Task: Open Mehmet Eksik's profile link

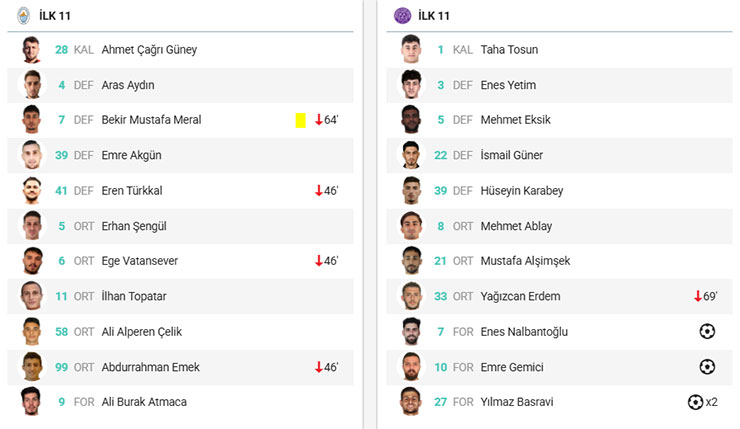Action: coord(515,120)
